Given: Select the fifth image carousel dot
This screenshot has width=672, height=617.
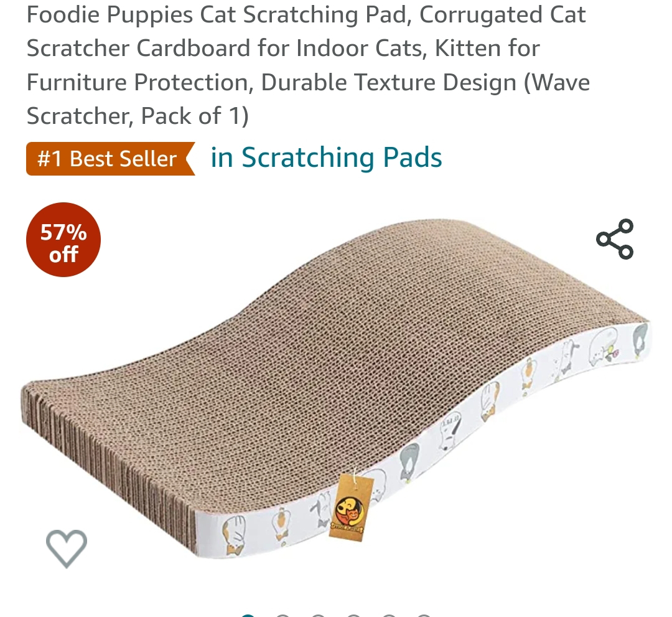Looking at the screenshot, I should [388, 616].
